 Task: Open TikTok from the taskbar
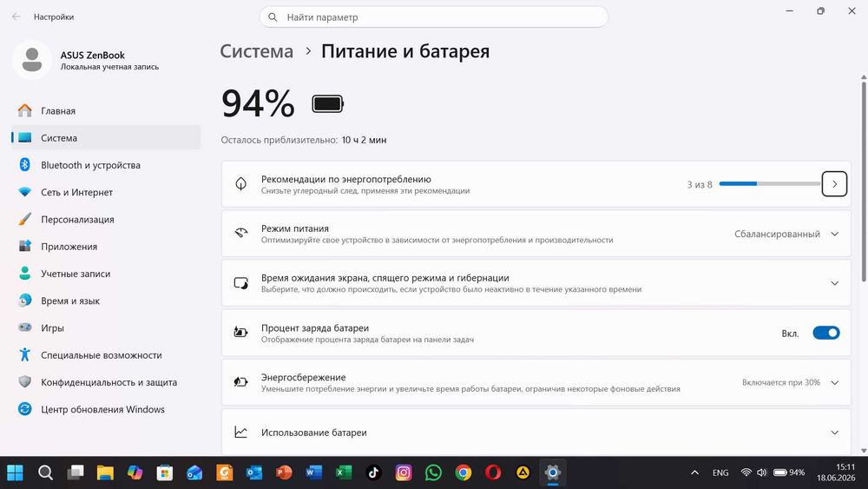[x=373, y=472]
